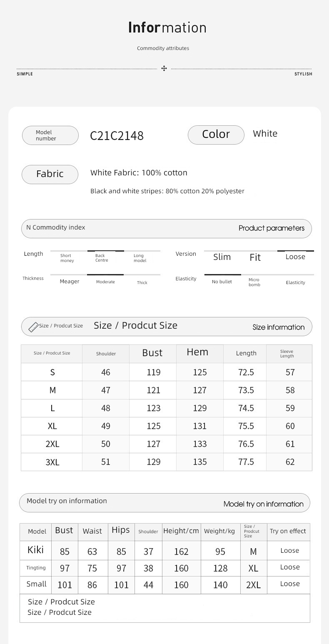Image resolution: width=329 pixels, height=644 pixels.
Task: Click Kiki in the model try-on table
Action: click(x=36, y=550)
